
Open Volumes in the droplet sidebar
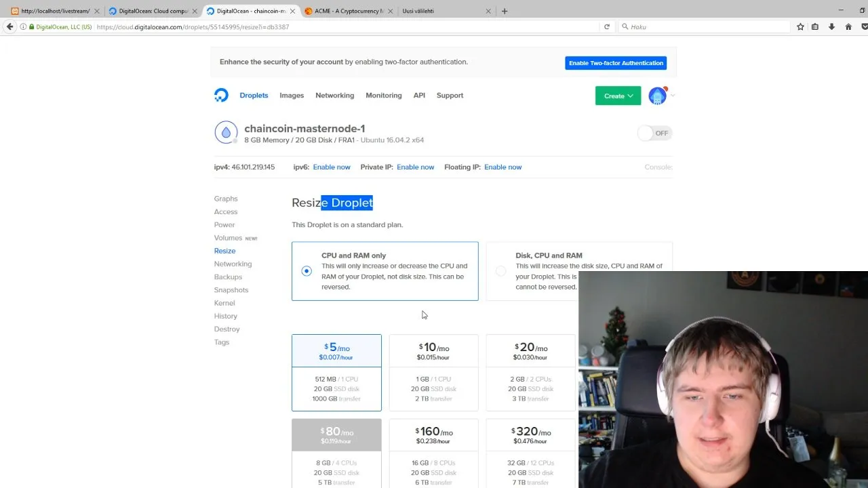228,238
